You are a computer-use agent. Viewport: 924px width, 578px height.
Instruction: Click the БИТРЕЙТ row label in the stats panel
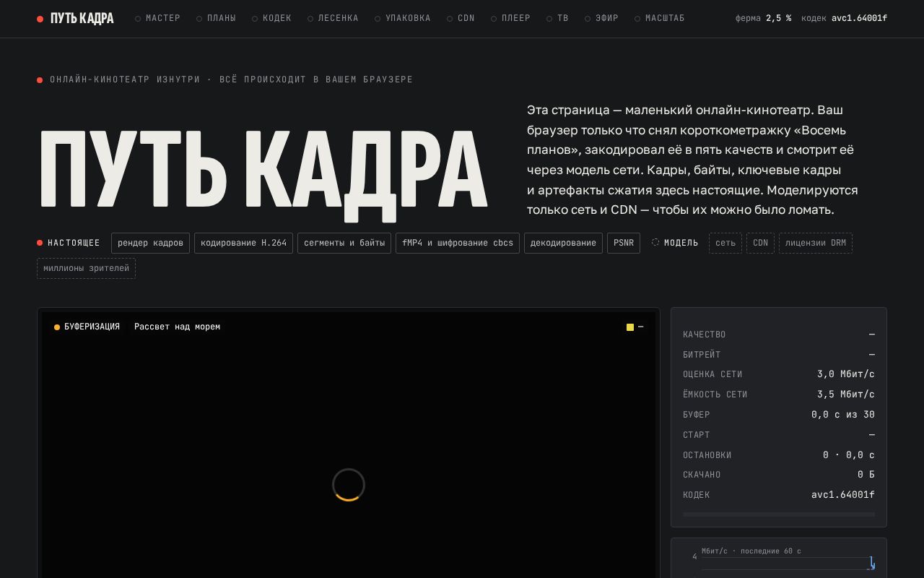click(702, 355)
